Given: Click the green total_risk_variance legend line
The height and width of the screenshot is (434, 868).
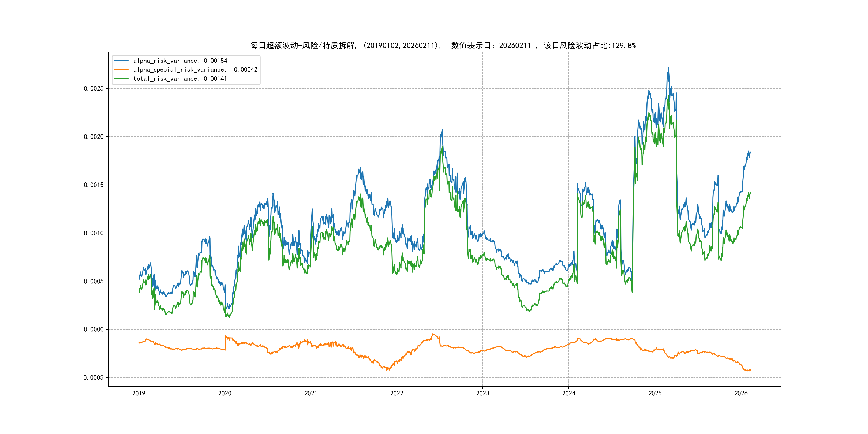Looking at the screenshot, I should pos(121,78).
